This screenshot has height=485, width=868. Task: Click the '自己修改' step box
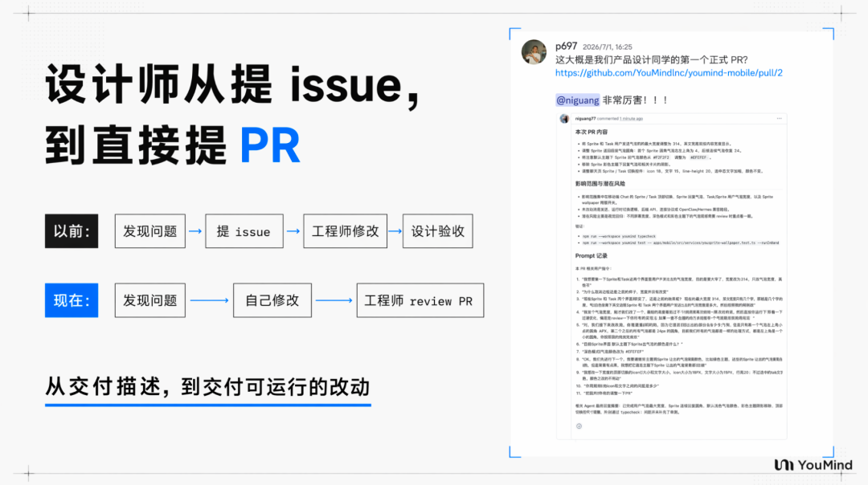click(x=272, y=300)
